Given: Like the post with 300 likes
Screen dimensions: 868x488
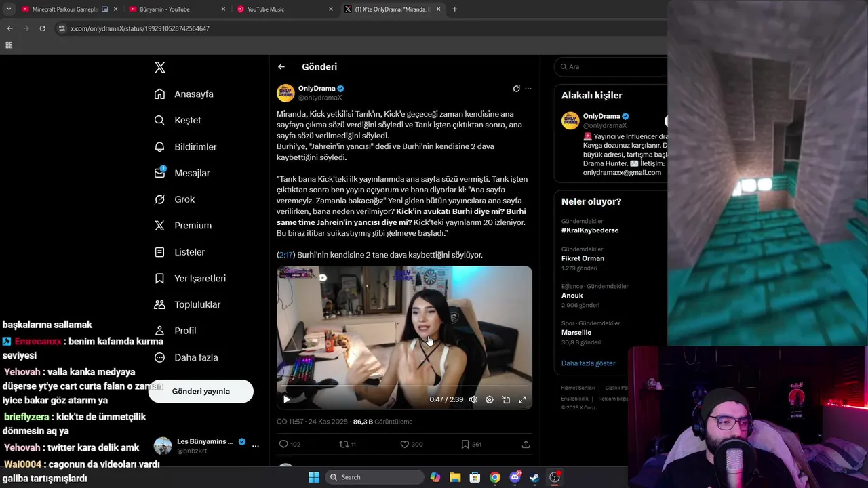Looking at the screenshot, I should 411,444.
